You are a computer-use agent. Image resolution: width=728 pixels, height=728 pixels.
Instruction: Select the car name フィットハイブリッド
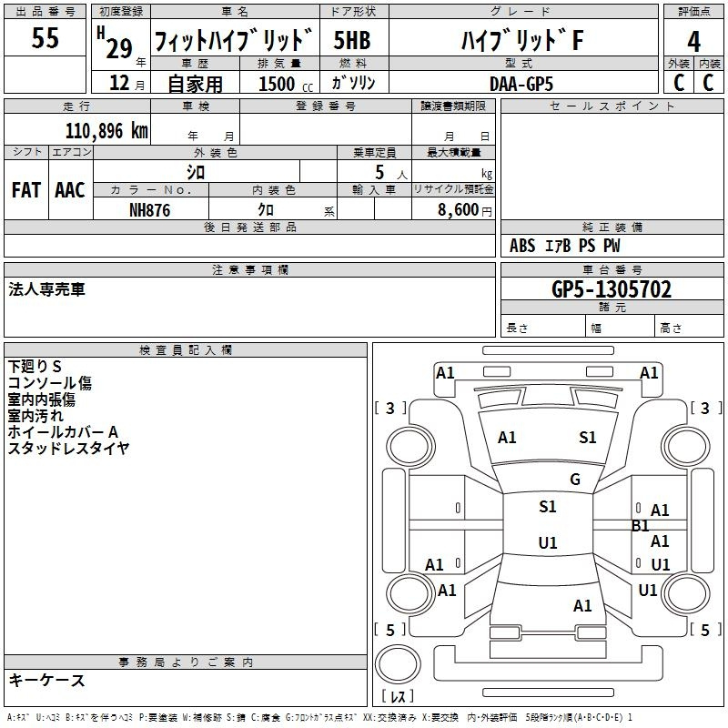pyautogui.click(x=234, y=39)
